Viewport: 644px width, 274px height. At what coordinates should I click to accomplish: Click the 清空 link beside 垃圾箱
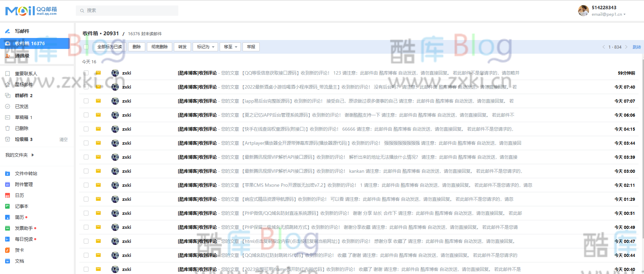point(64,140)
